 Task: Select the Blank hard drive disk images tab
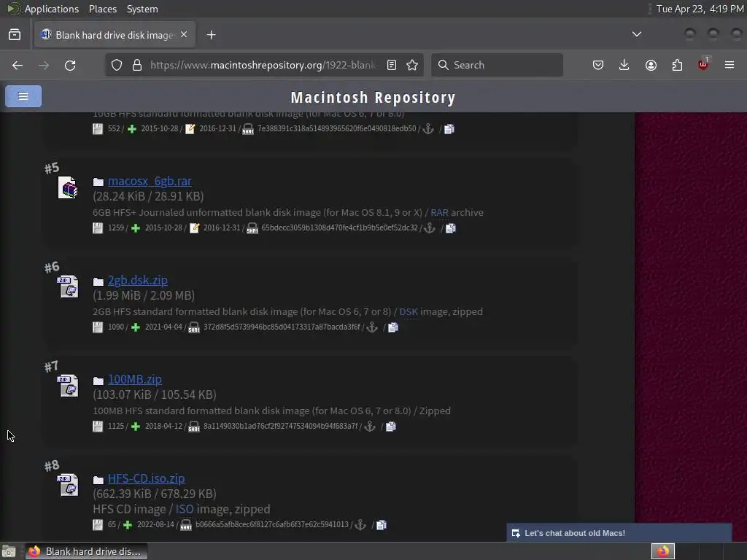(115, 35)
